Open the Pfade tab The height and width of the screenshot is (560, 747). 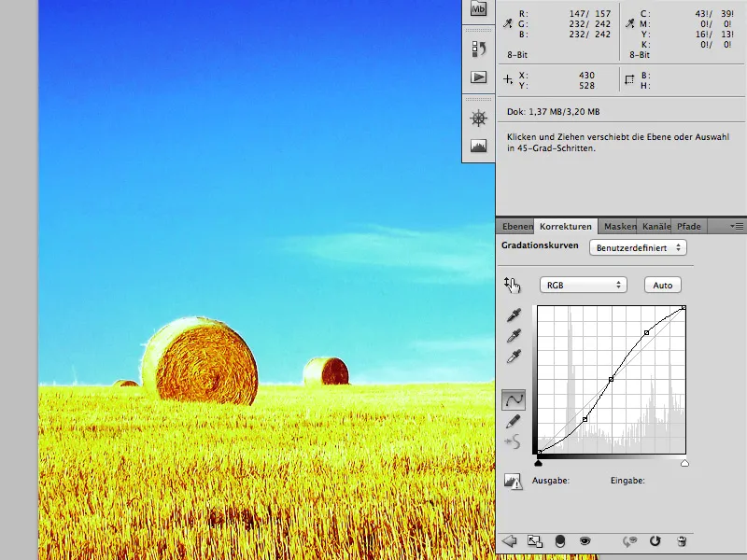point(689,226)
